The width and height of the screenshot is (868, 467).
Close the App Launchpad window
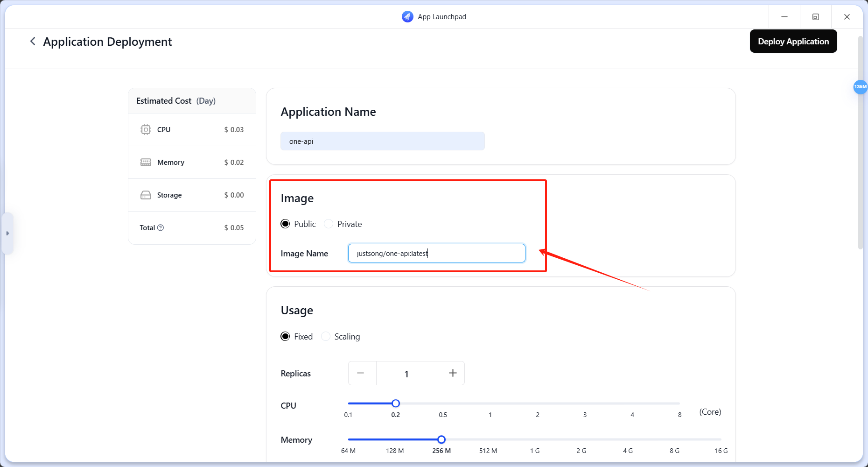point(847,17)
